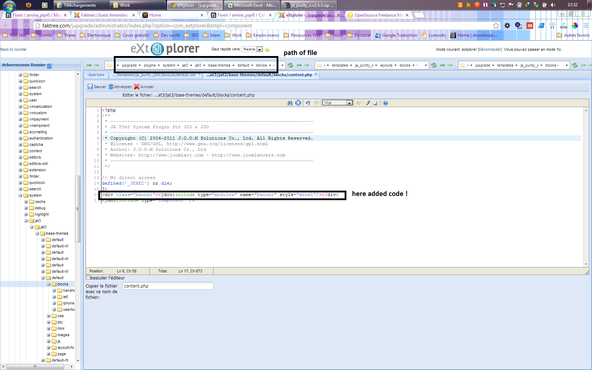Open the 'Dev world' bookmarks folder
This screenshot has width=592, height=370.
click(167, 35)
